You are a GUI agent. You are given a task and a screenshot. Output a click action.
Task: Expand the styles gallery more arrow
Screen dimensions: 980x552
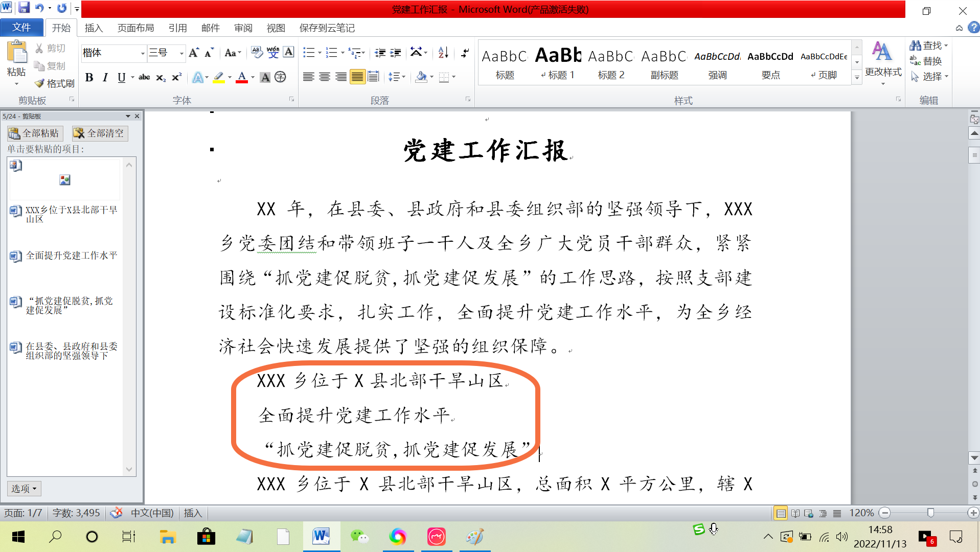tap(857, 77)
